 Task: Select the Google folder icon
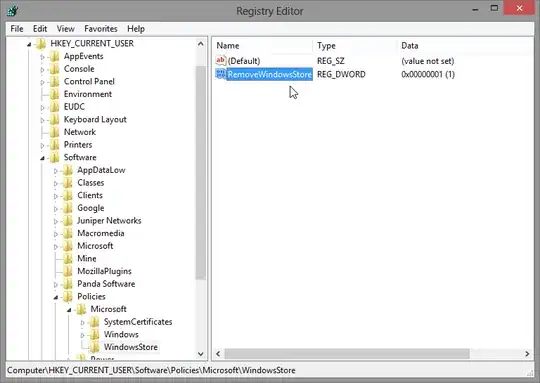pyautogui.click(x=68, y=208)
